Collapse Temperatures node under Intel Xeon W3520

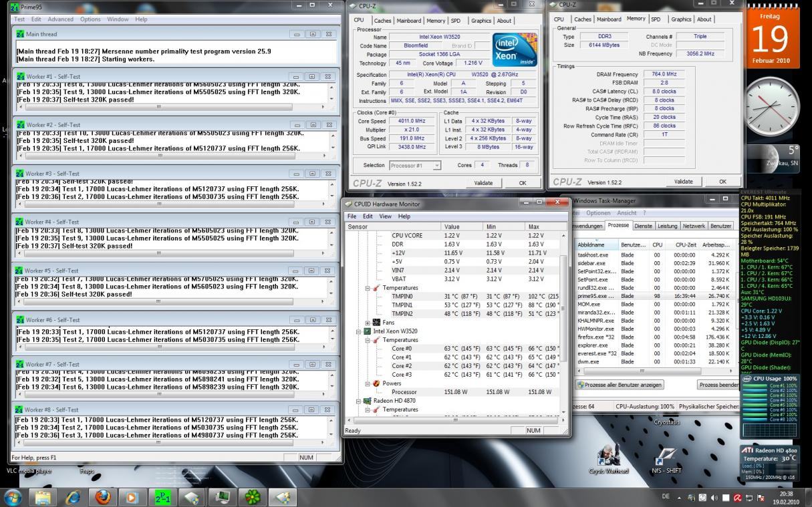pyautogui.click(x=368, y=340)
